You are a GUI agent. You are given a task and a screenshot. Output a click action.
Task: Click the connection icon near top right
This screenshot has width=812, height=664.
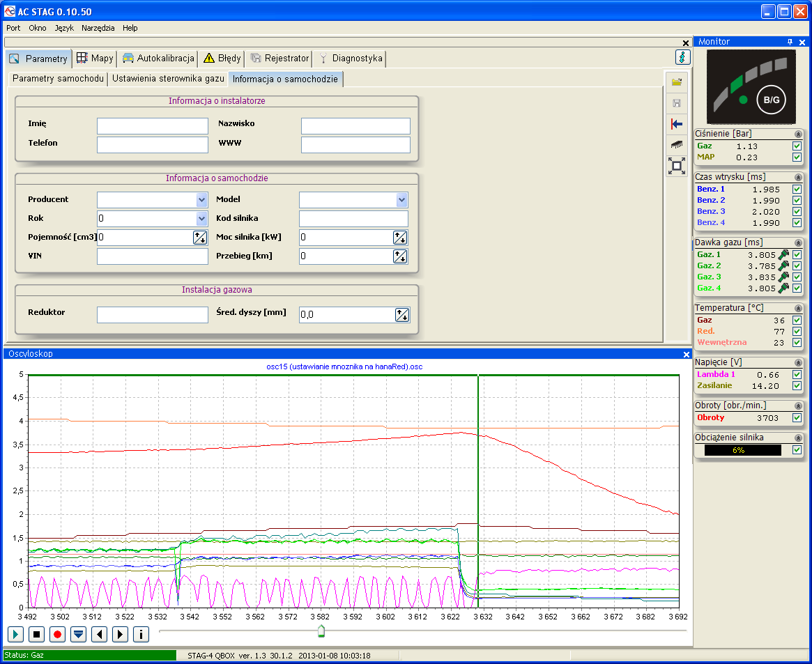coord(682,57)
